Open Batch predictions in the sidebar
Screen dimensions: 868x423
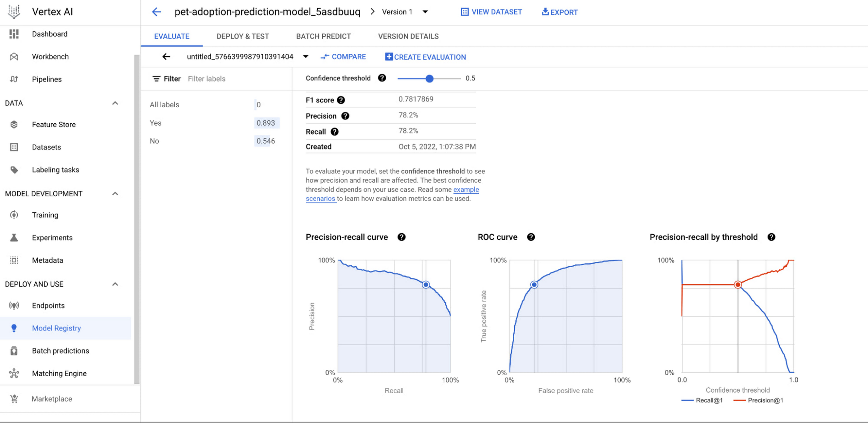pos(65,351)
